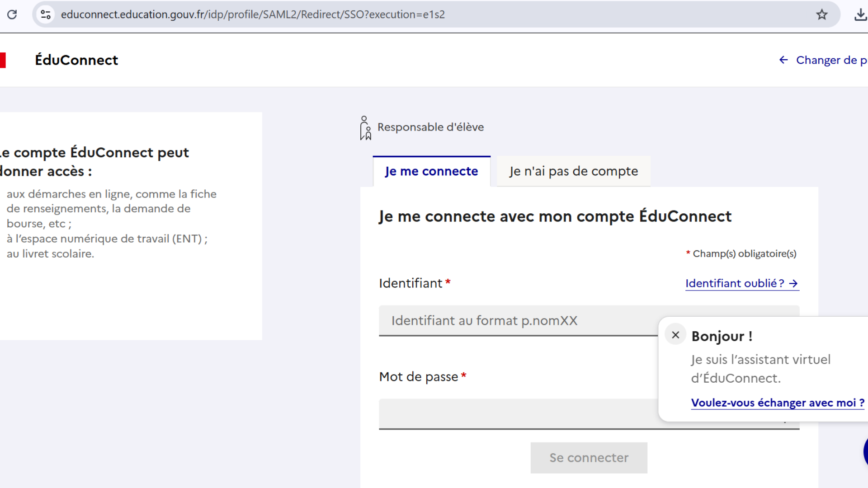Click the Je me connecte avec mon compte heading
This screenshot has width=868, height=488.
tap(555, 216)
